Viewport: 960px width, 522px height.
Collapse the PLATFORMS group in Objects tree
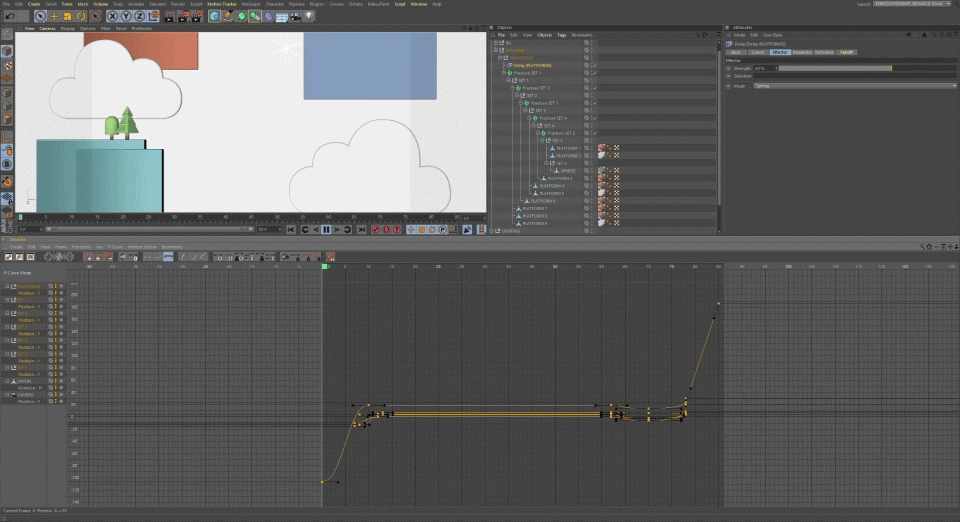pyautogui.click(x=499, y=58)
